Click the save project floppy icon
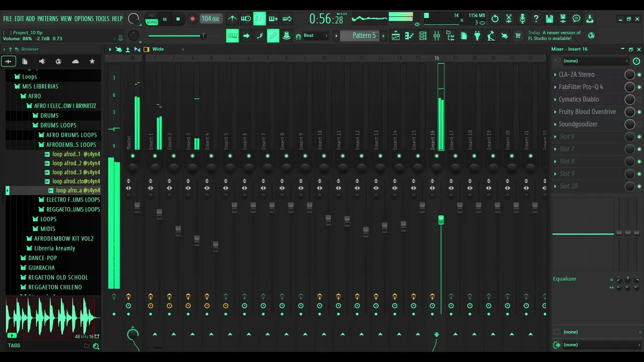 click(549, 19)
